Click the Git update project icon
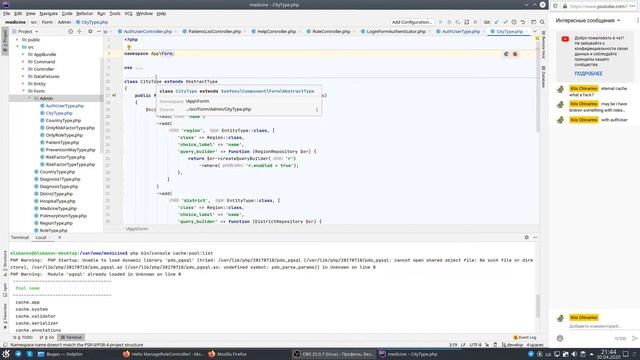The width and height of the screenshot is (640, 360). pyautogui.click(x=497, y=22)
